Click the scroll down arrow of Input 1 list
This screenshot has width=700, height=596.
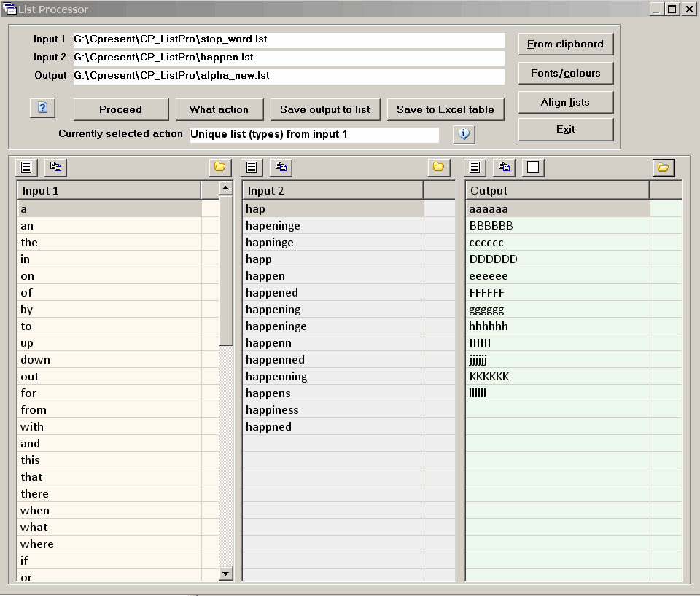226,573
